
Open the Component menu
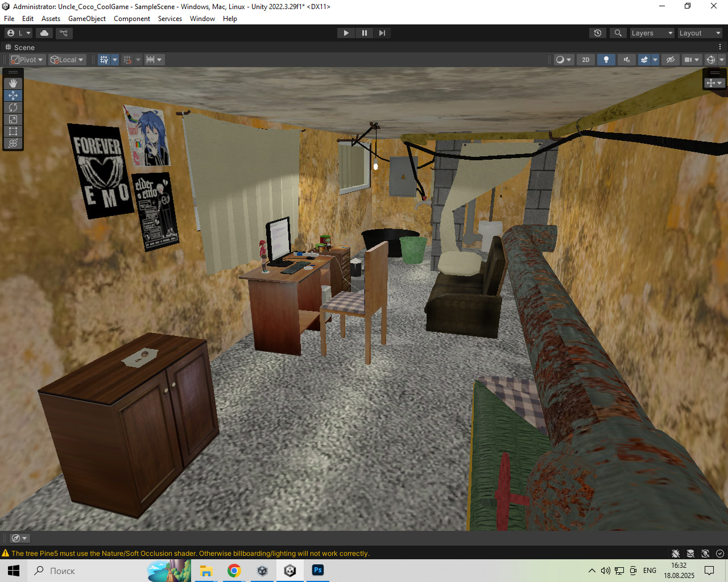(x=132, y=19)
